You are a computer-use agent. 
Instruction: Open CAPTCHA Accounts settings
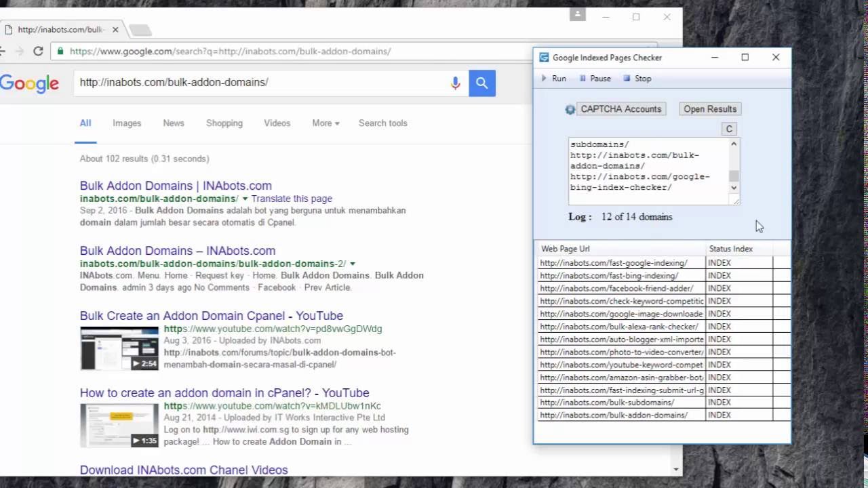(620, 109)
